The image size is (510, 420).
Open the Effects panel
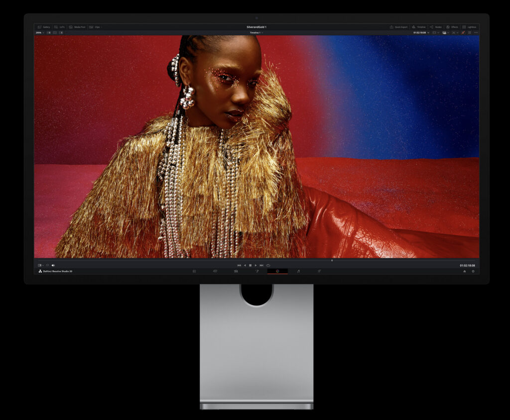pos(455,27)
